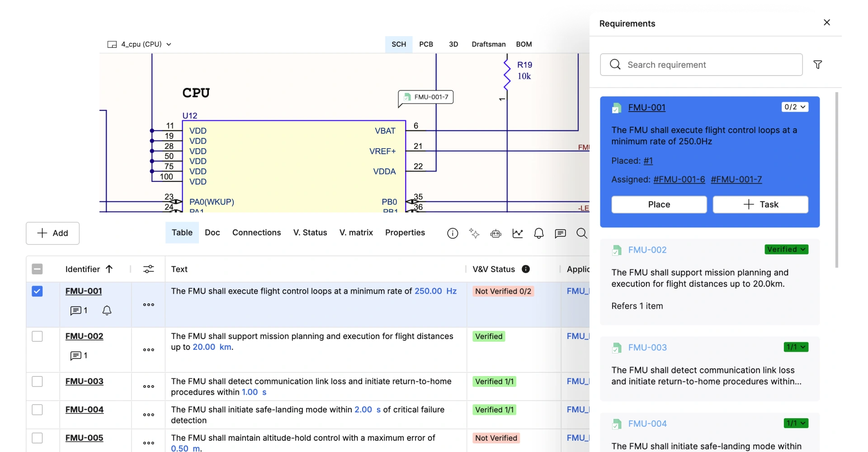Image resolution: width=868 pixels, height=452 pixels.
Task: Click the Add button
Action: (52, 233)
